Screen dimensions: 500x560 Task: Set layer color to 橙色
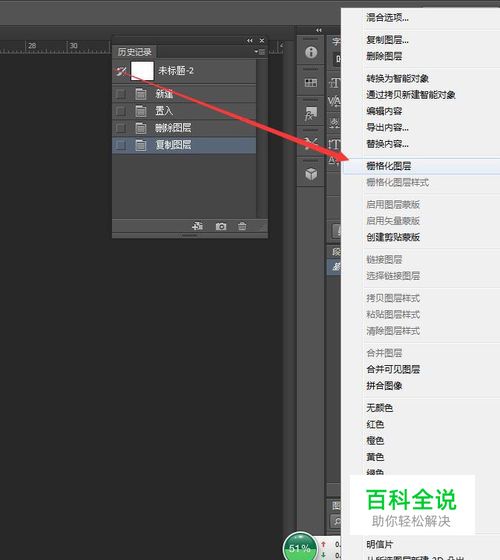point(375,440)
